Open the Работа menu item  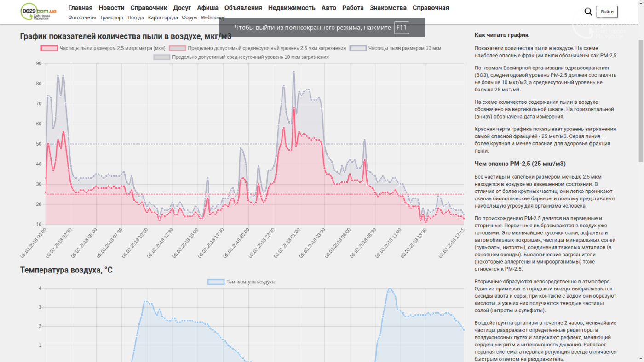353,8
